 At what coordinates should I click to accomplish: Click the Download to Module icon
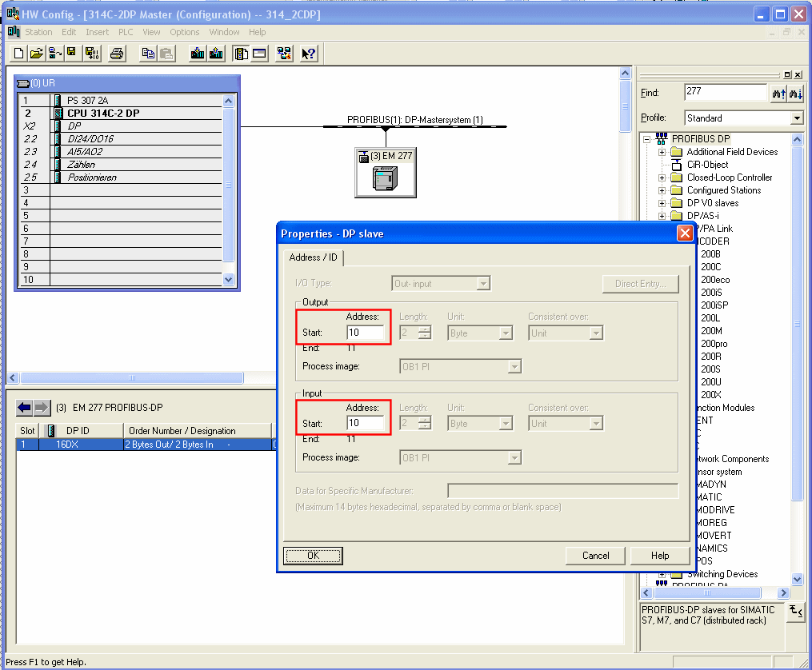pyautogui.click(x=197, y=54)
